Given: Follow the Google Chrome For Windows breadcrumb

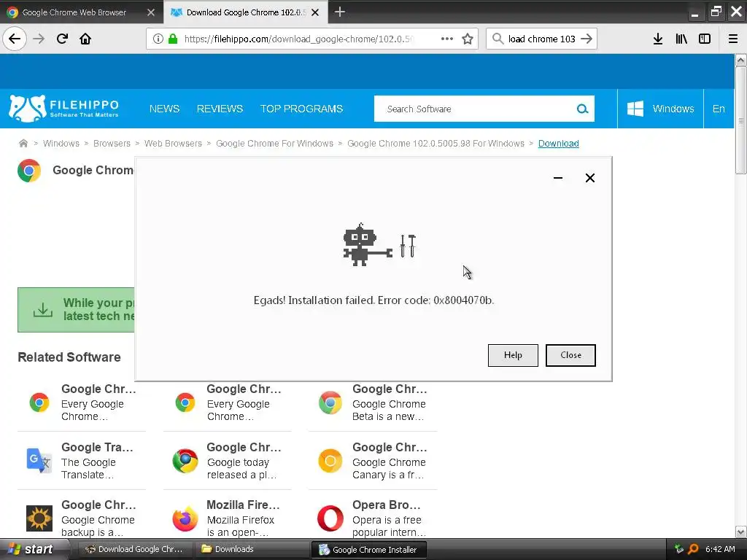Looking at the screenshot, I should (x=274, y=144).
